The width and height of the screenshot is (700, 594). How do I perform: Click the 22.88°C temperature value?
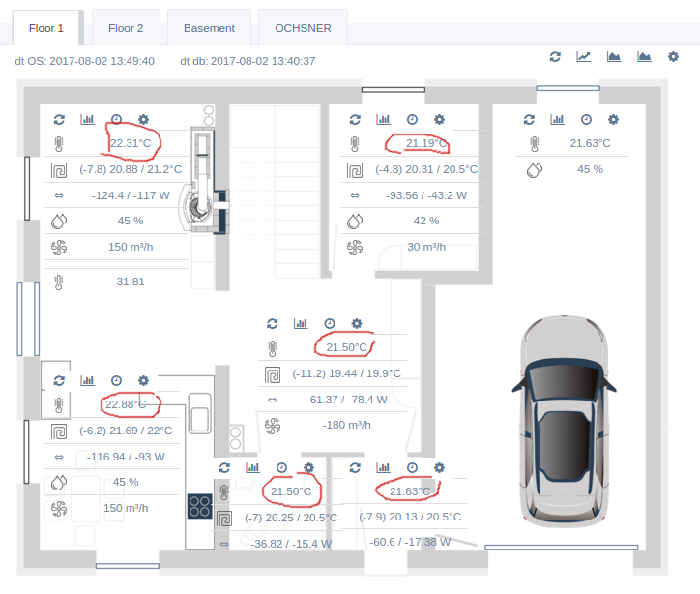tap(126, 404)
